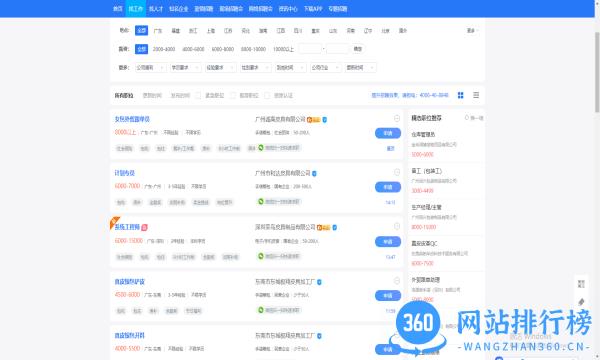Filter salary by 8000-10000
This screenshot has height=360, width=600.
[x=253, y=49]
